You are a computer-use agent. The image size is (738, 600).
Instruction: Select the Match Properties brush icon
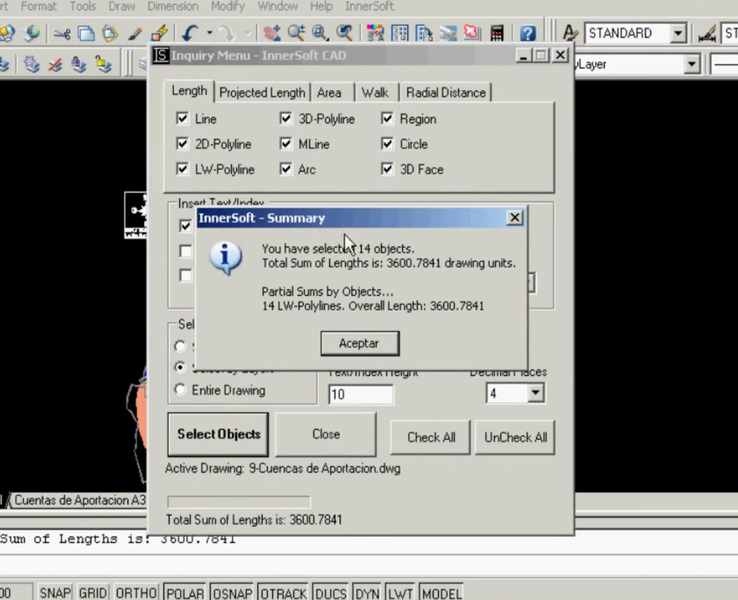135,33
